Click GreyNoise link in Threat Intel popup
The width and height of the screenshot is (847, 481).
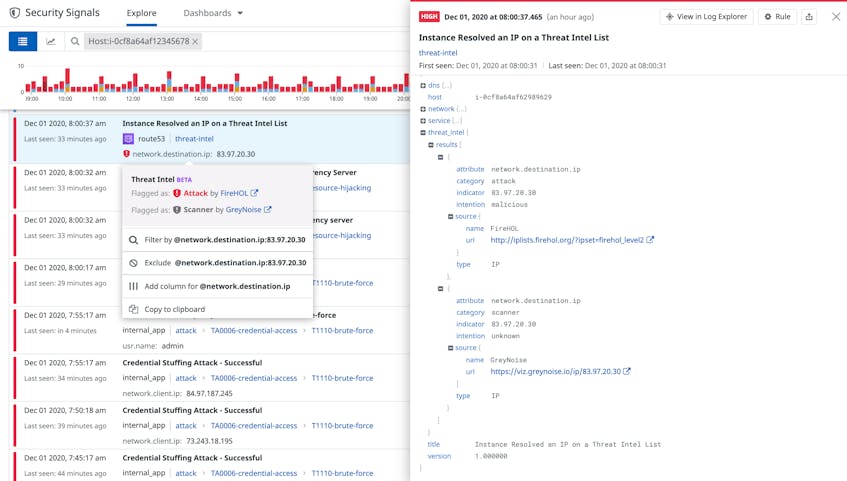243,210
